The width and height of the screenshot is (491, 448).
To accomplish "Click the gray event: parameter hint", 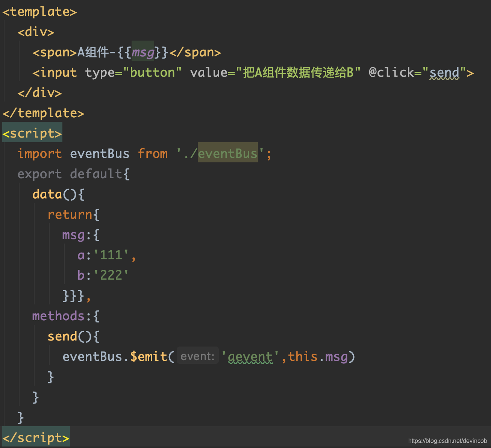I will (x=198, y=356).
